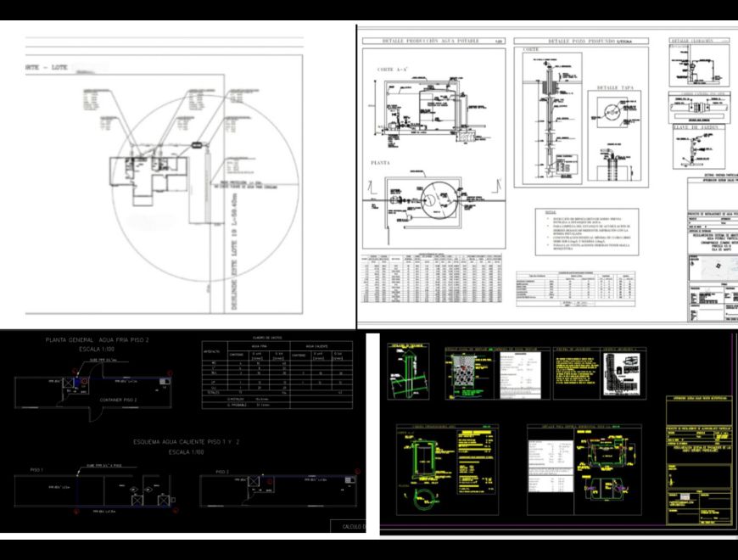Click the green chamber section drawing
Viewport: 738px width, 560px height.
(x=425, y=457)
